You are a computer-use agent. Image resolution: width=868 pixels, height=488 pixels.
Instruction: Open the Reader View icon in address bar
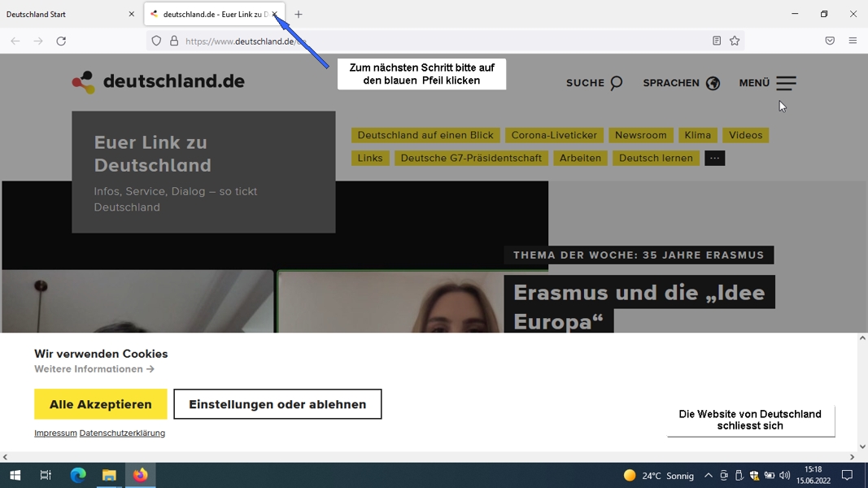coord(717,41)
